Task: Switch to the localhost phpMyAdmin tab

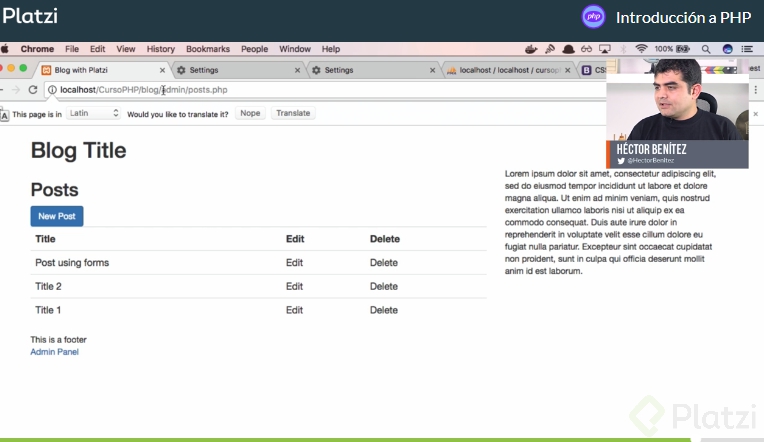Action: pos(509,70)
